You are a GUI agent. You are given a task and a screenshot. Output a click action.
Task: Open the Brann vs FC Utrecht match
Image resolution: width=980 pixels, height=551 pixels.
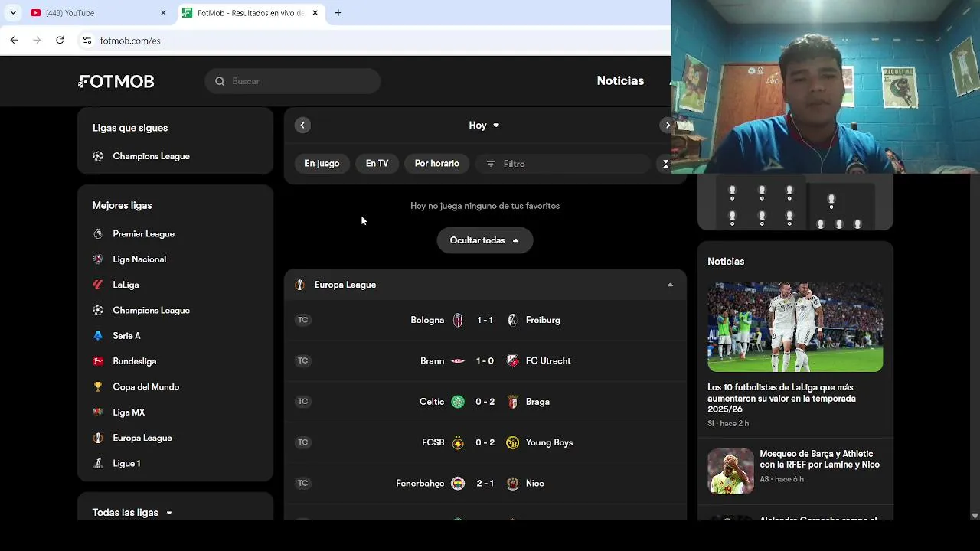[x=485, y=361]
